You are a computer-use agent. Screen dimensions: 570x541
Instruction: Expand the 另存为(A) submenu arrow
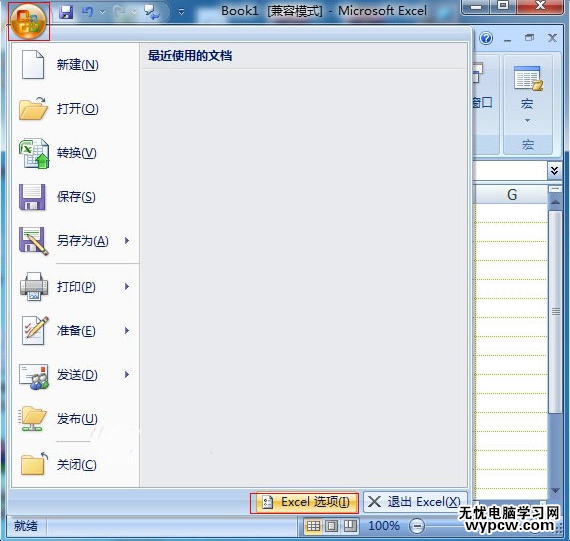pos(127,240)
